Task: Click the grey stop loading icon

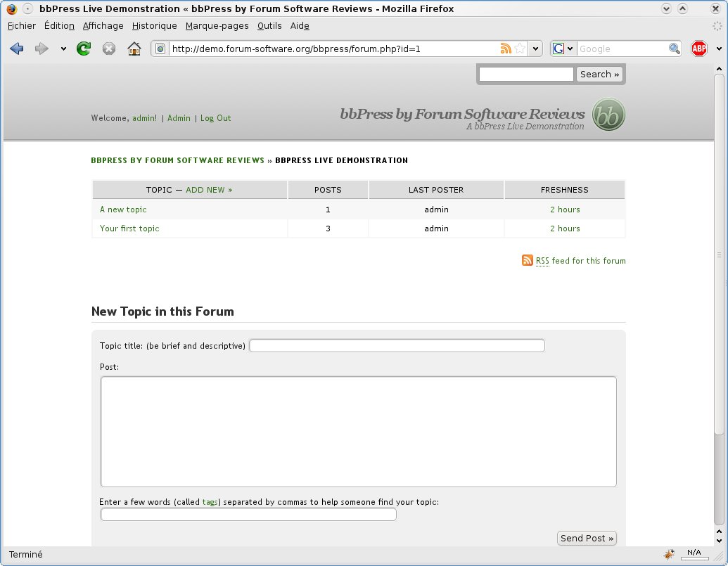Action: click(108, 49)
